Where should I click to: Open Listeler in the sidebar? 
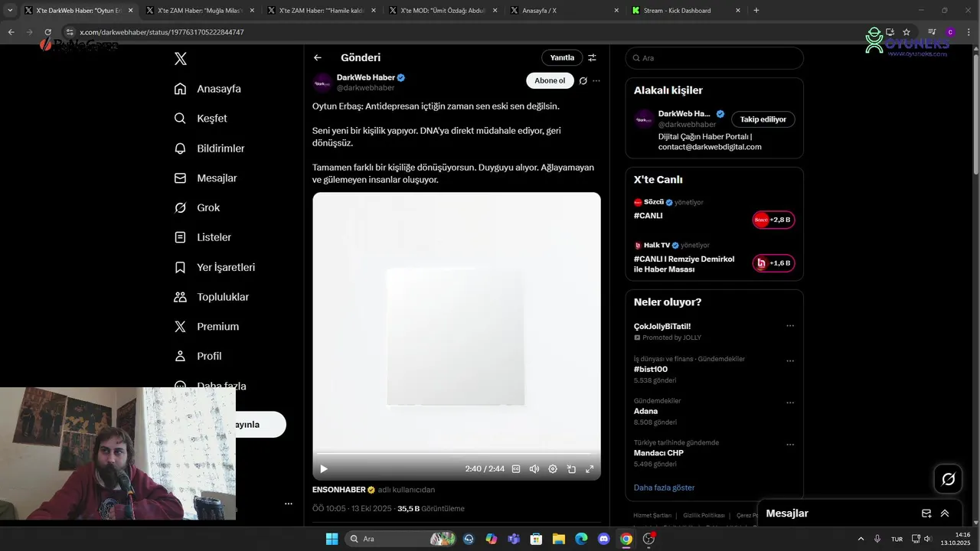(x=202, y=237)
